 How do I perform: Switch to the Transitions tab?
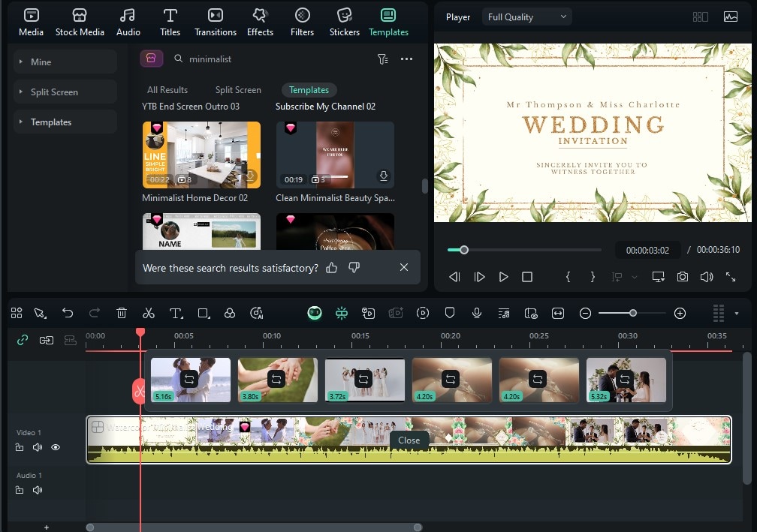(216, 23)
